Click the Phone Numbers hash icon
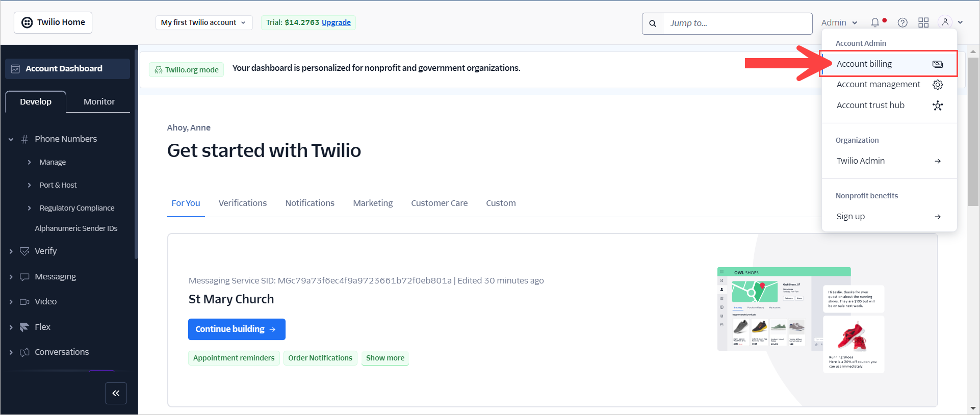980x415 pixels. pos(24,139)
